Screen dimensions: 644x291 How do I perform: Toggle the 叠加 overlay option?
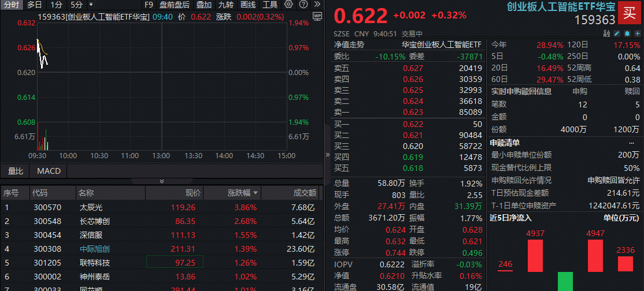204,5
